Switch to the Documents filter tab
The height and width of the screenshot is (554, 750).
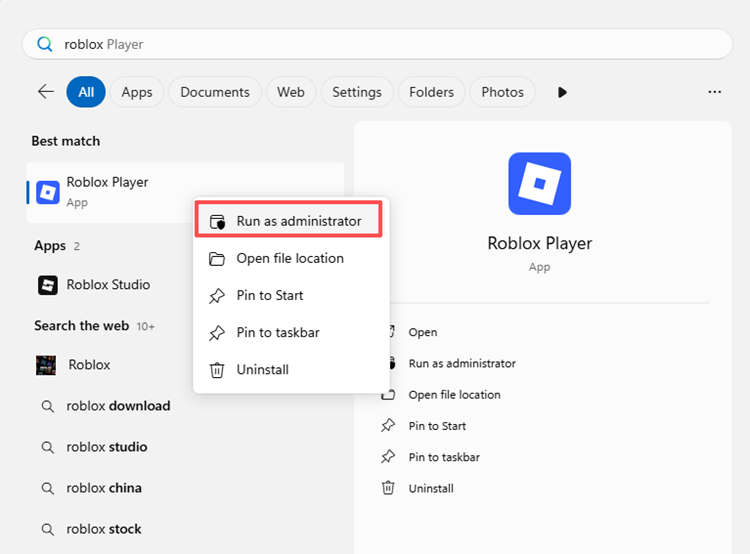pyautogui.click(x=215, y=92)
